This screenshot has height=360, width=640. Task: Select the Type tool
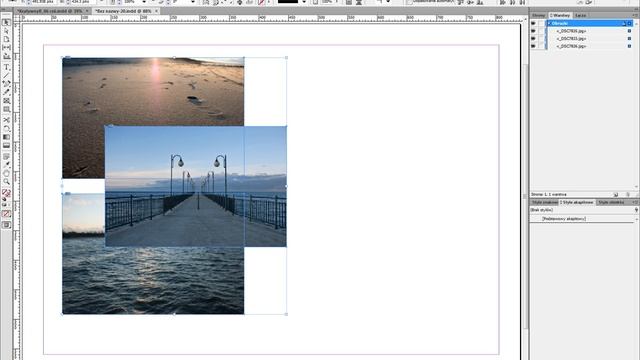click(x=7, y=67)
